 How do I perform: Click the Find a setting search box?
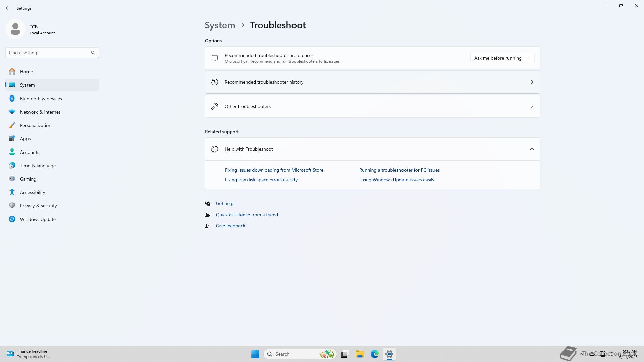pyautogui.click(x=47, y=53)
